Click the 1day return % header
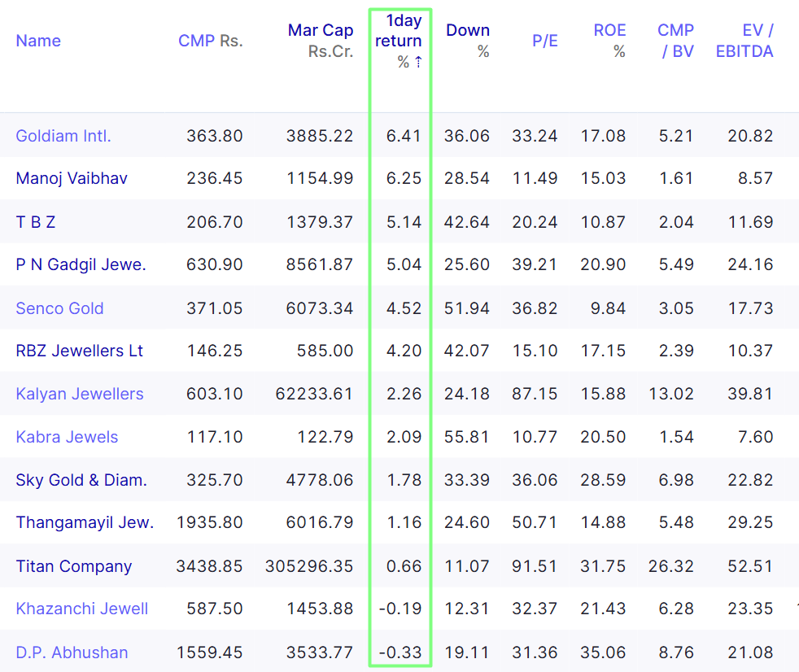799x672 pixels. coord(399,41)
